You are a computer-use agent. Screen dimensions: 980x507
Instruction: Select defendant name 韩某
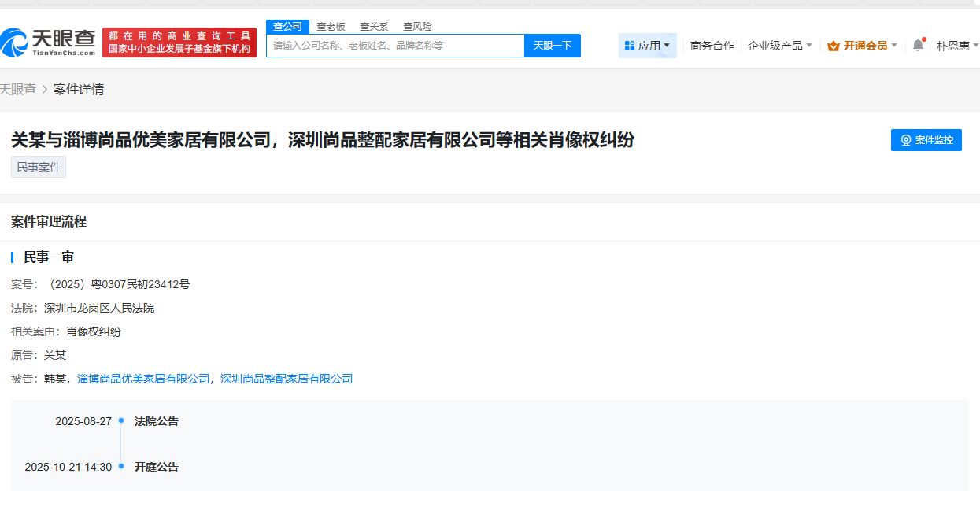click(x=55, y=379)
